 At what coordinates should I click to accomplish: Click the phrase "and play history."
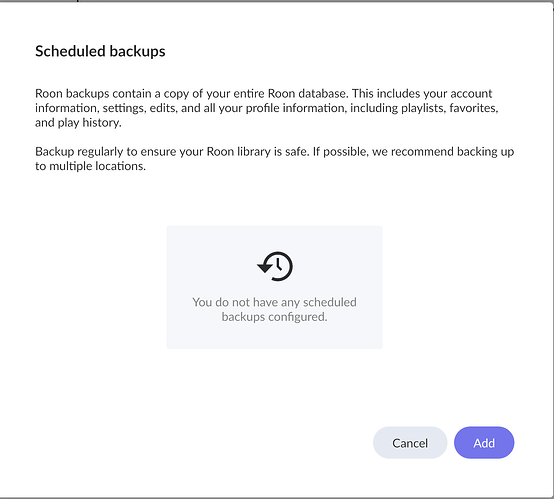(x=78, y=123)
